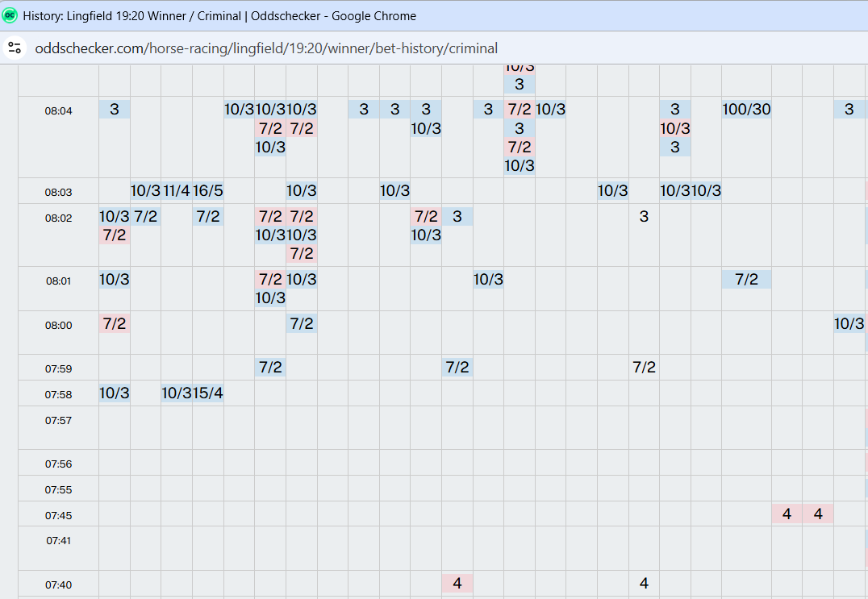The image size is (868, 599).
Task: Click the 08:03 time row label
Action: (59, 192)
